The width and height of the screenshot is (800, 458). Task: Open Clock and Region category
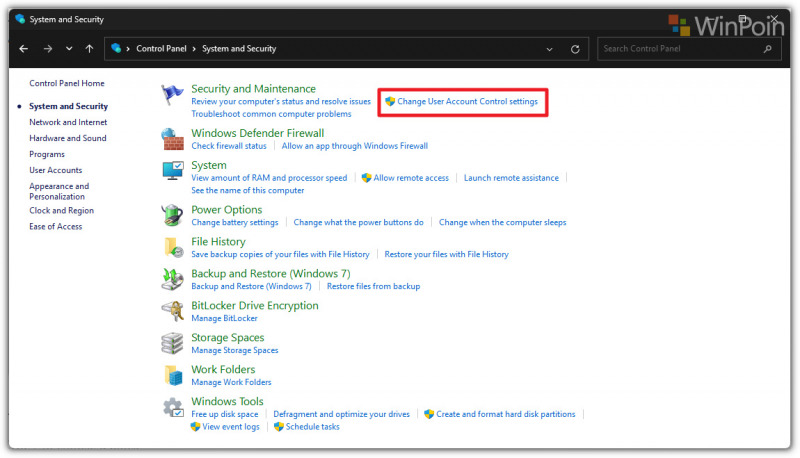click(61, 210)
